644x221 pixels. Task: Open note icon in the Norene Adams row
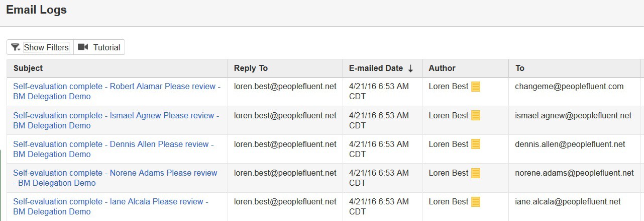476,173
